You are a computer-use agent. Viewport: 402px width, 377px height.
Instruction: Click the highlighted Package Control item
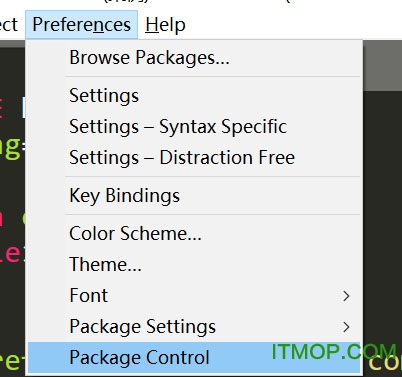[x=194, y=357]
